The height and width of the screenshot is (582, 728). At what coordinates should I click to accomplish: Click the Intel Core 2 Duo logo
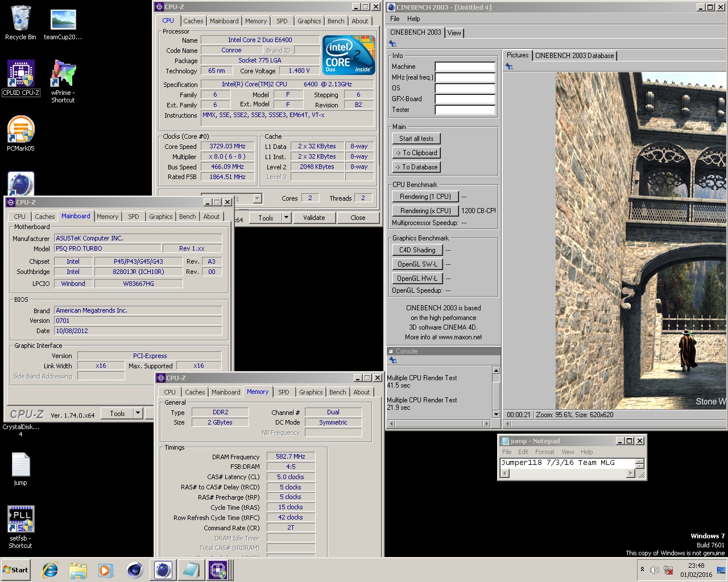349,55
